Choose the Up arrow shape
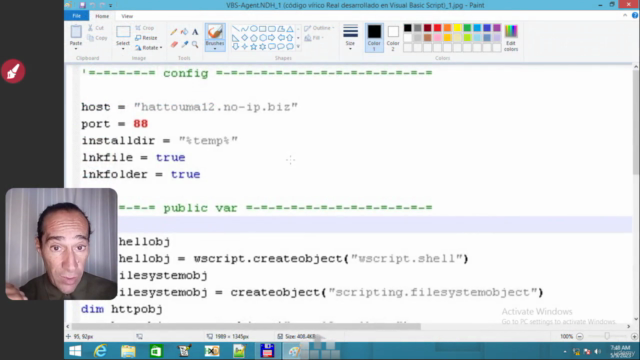The width and height of the screenshot is (640, 360). pos(290,38)
